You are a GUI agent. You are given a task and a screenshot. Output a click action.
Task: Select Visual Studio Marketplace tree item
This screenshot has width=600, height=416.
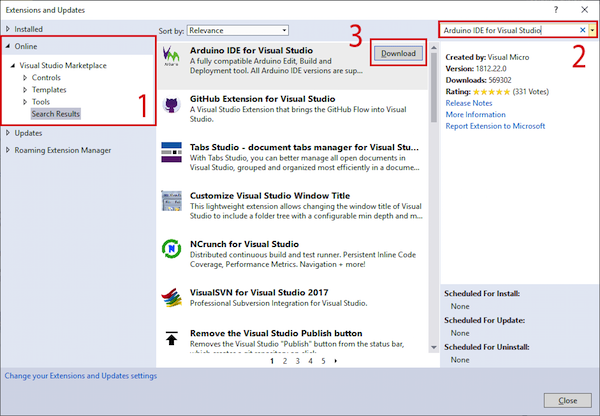(63, 65)
